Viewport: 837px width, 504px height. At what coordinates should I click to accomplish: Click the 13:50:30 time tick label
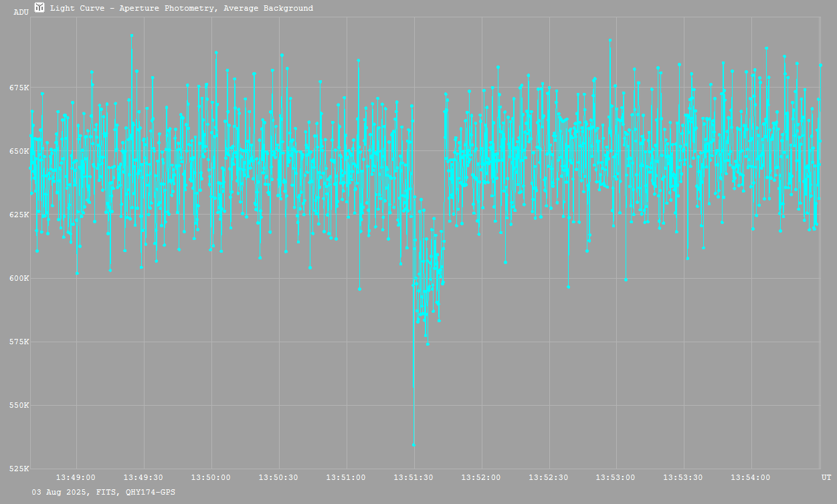278,477
